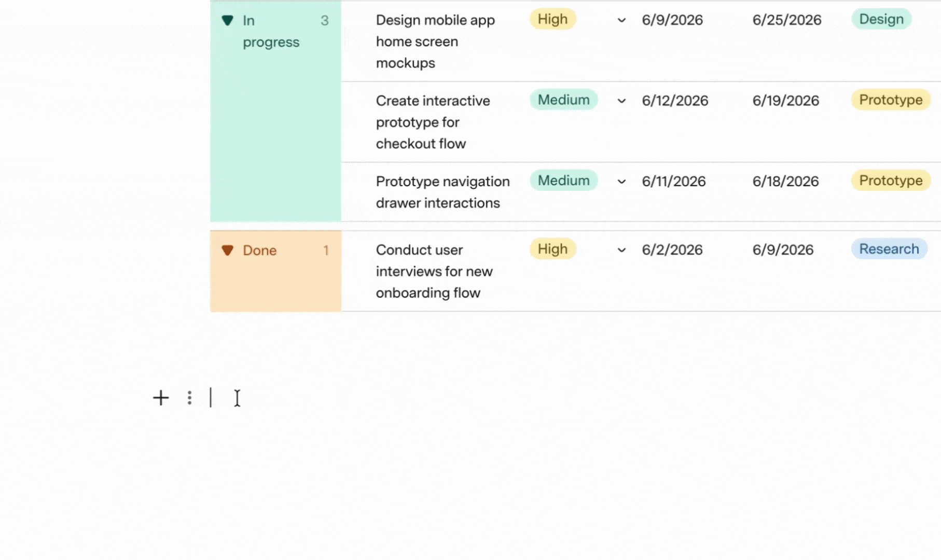
Task: Open the six-dot block handle menu
Action: pyautogui.click(x=189, y=398)
